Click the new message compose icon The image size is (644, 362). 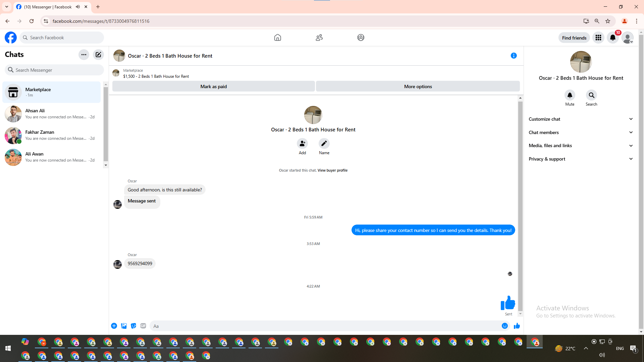coord(98,55)
